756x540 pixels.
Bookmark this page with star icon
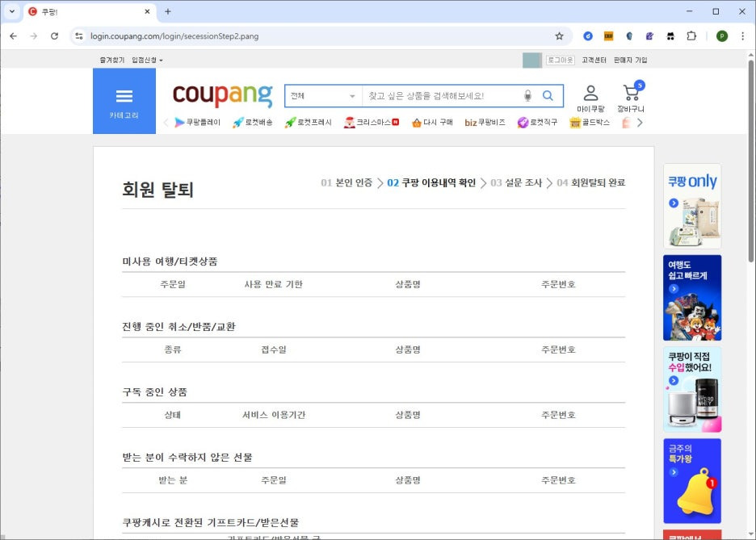(559, 36)
